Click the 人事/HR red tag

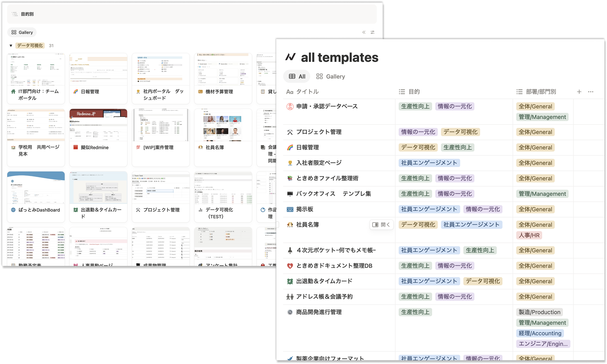529,235
